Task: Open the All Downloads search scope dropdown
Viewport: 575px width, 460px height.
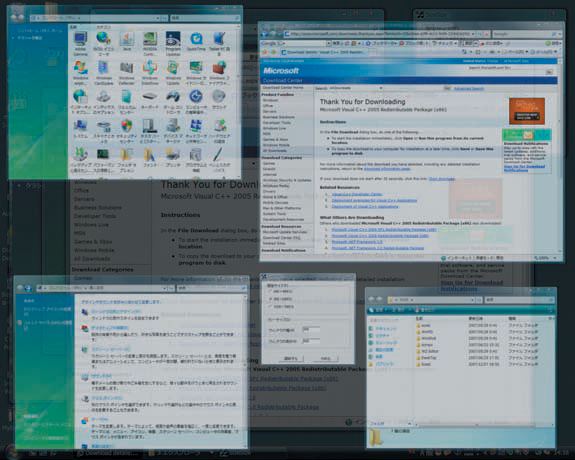Action: (x=381, y=88)
